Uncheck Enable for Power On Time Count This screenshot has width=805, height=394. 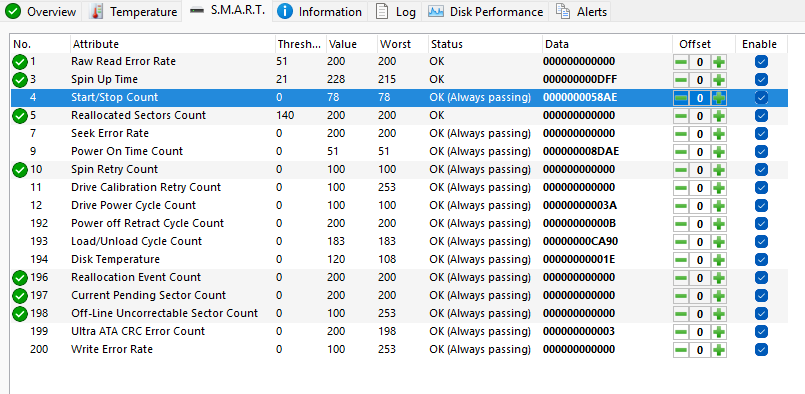point(761,152)
